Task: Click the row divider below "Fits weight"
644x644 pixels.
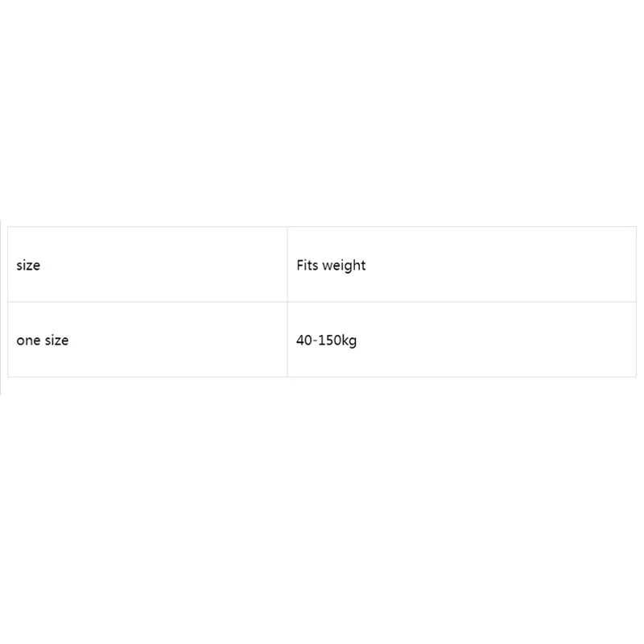Action: tap(462, 302)
